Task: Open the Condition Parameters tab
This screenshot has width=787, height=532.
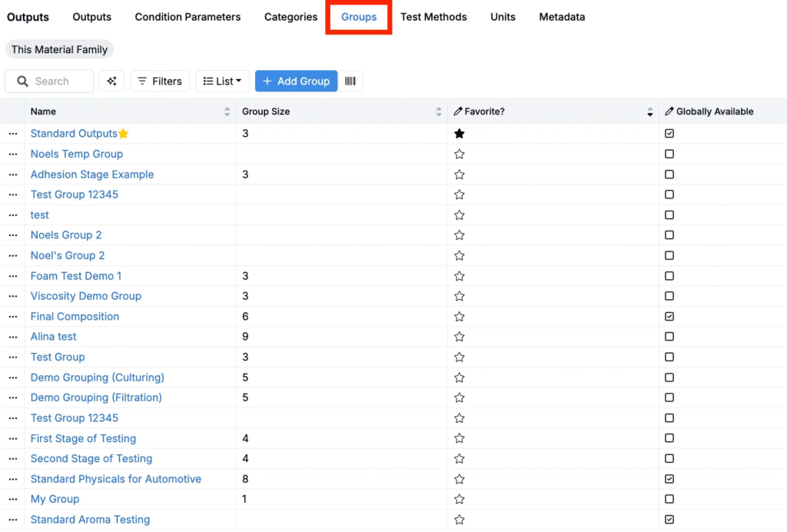Action: point(188,17)
